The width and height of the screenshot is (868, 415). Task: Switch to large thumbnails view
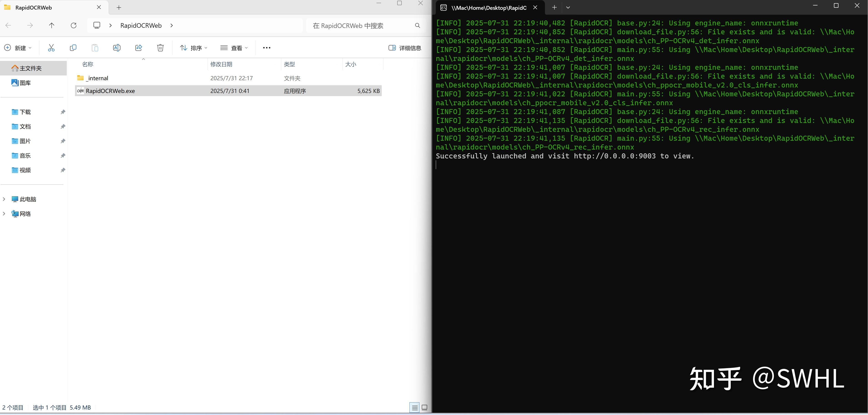424,407
